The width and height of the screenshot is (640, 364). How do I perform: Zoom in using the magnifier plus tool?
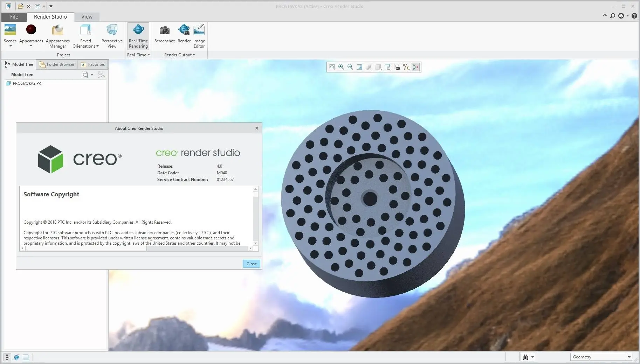(x=341, y=67)
